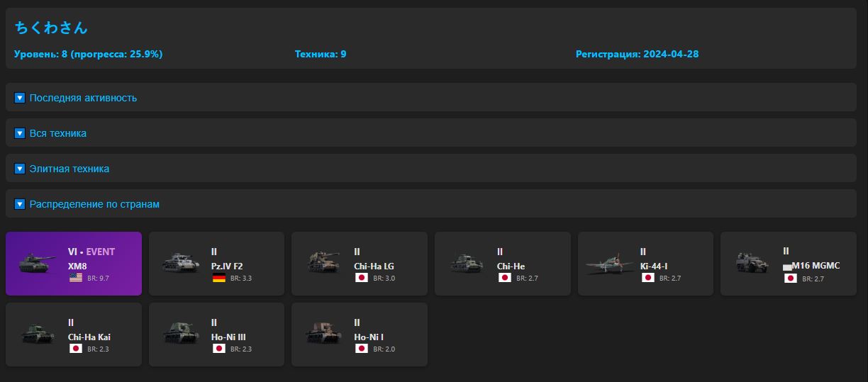The height and width of the screenshot is (382, 868).
Task: Click the Chi-Ha Kai tank icon
Action: pyautogui.click(x=38, y=333)
